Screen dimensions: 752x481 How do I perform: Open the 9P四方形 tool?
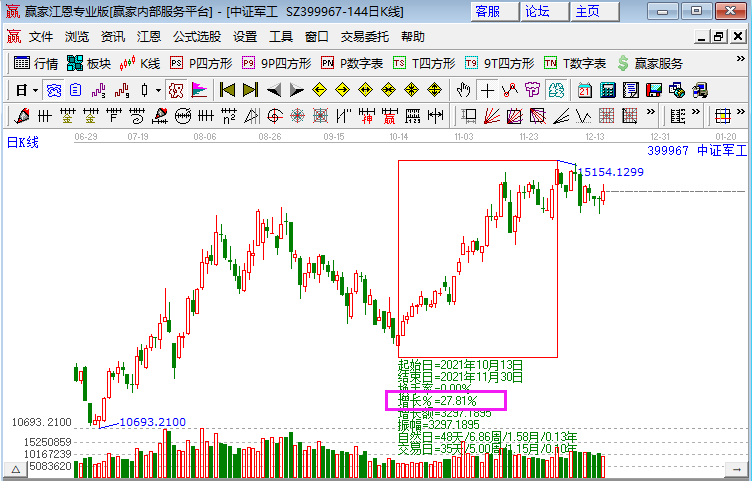coord(277,63)
